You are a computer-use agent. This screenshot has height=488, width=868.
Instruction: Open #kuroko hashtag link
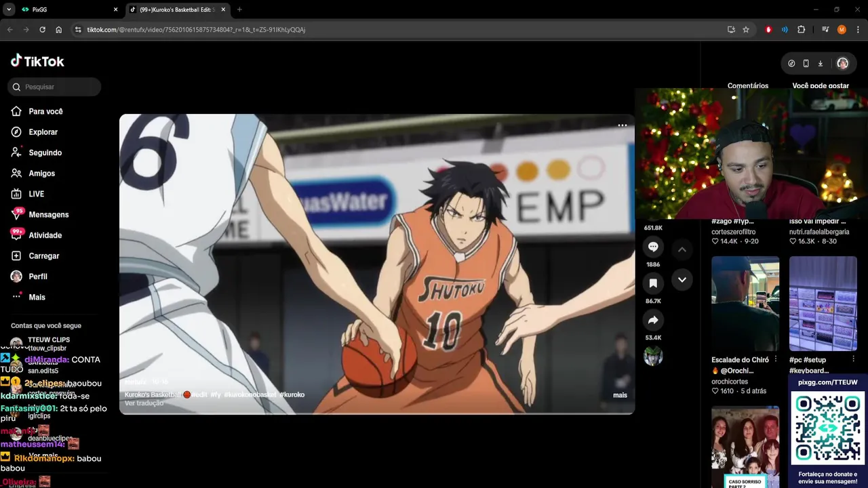(x=292, y=394)
